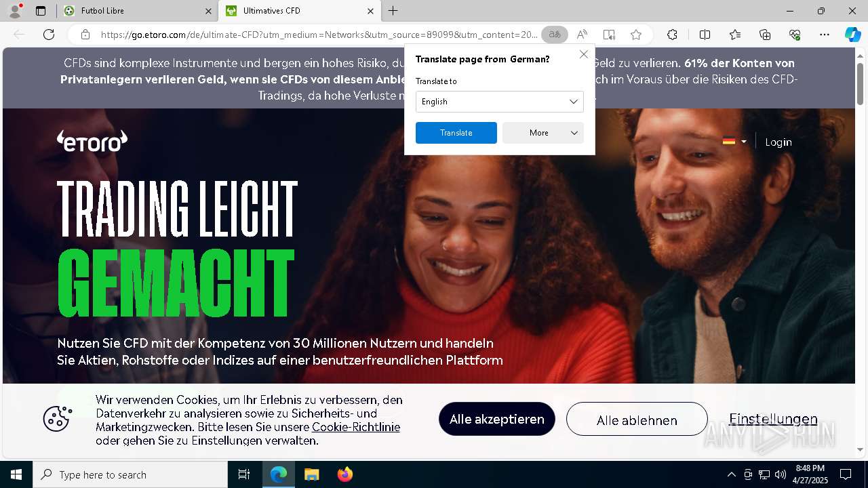Screen dimensions: 868x488
Task: Close the Futbol Libre tab
Action: [x=208, y=11]
